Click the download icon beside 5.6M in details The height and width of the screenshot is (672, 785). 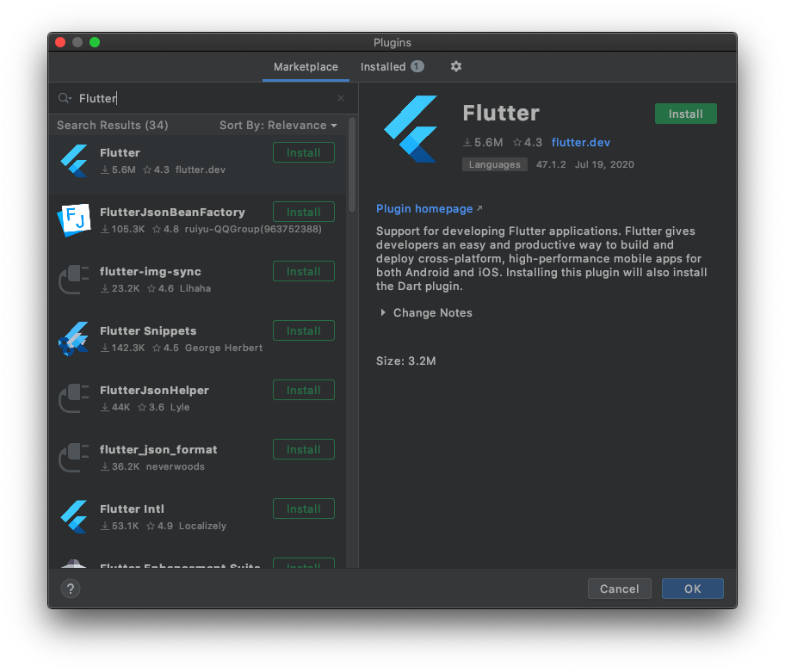[467, 143]
